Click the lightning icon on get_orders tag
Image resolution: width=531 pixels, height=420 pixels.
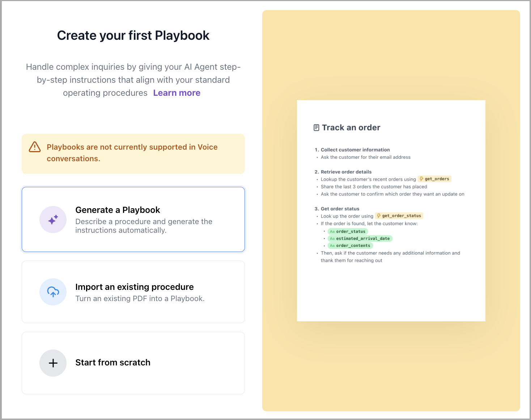tap(421, 178)
